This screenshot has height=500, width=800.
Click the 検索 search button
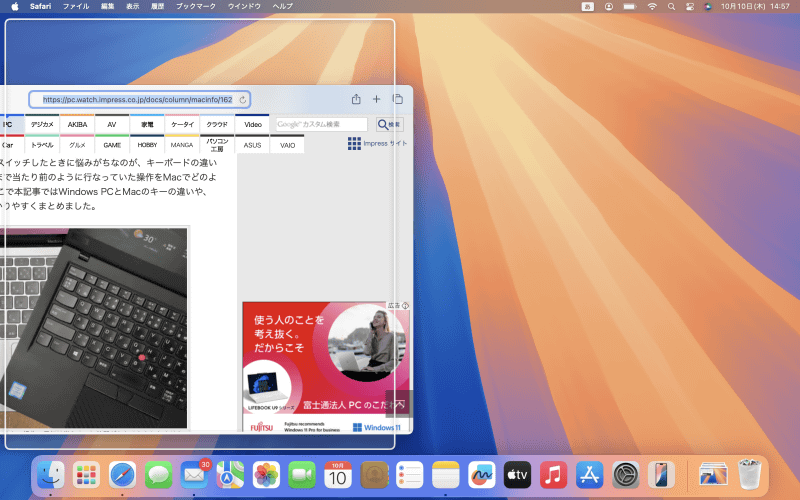click(390, 124)
